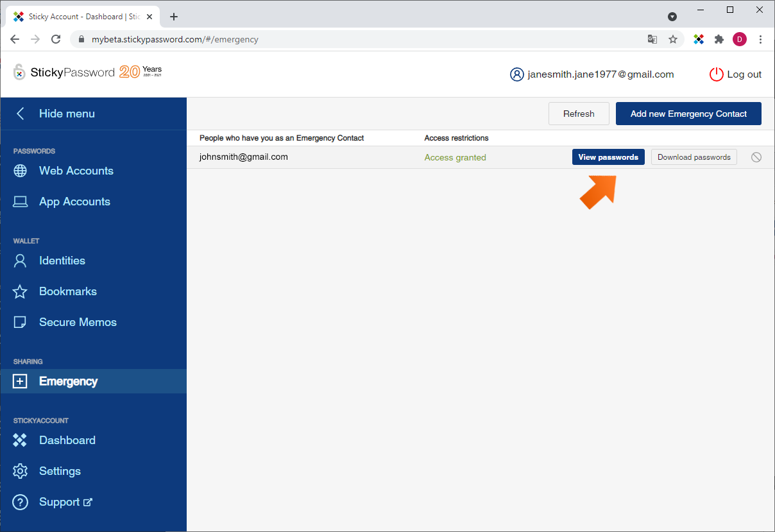Bookmark this page using the star icon
Viewport: 775px width, 532px height.
[673, 39]
